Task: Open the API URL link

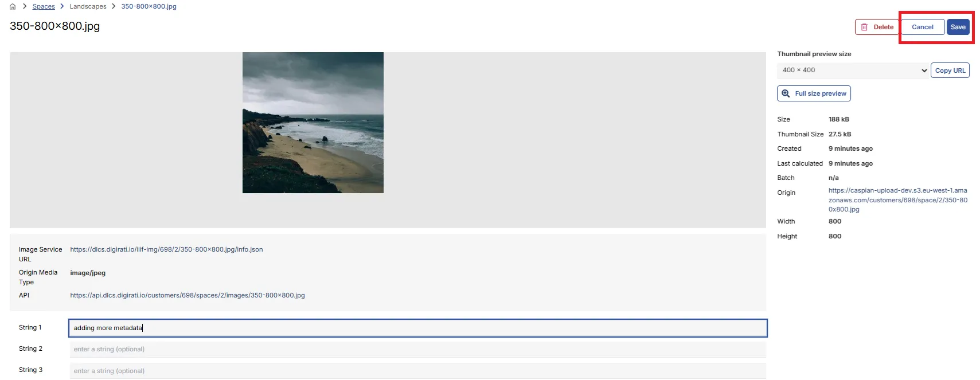Action: [188, 295]
